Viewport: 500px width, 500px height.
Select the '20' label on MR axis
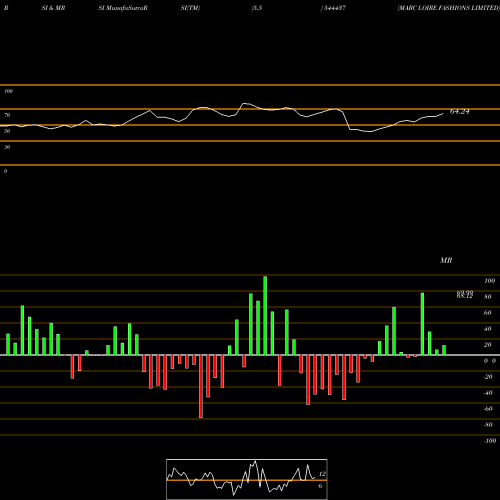[488, 345]
